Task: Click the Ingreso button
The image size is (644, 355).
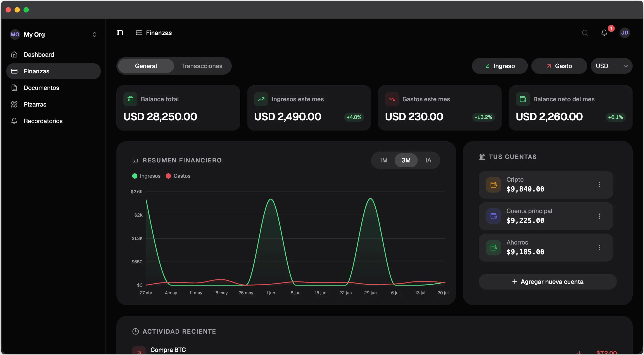Action: click(x=499, y=66)
